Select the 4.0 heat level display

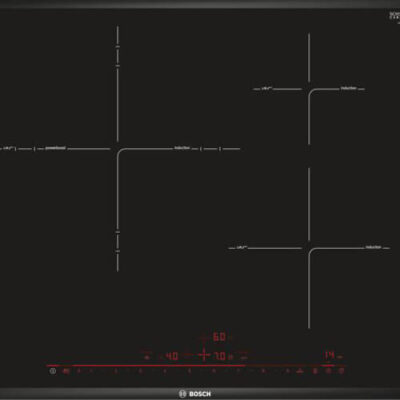pos(172,356)
